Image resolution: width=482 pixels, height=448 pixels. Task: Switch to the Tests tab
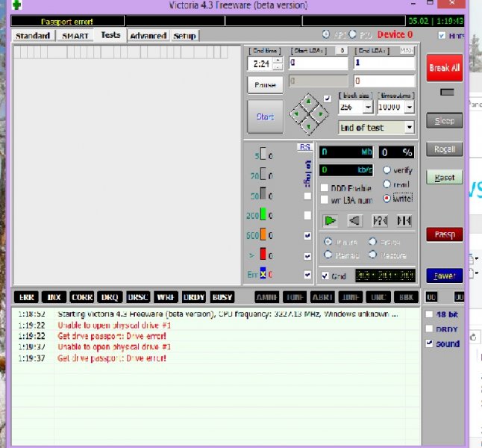pyautogui.click(x=110, y=35)
